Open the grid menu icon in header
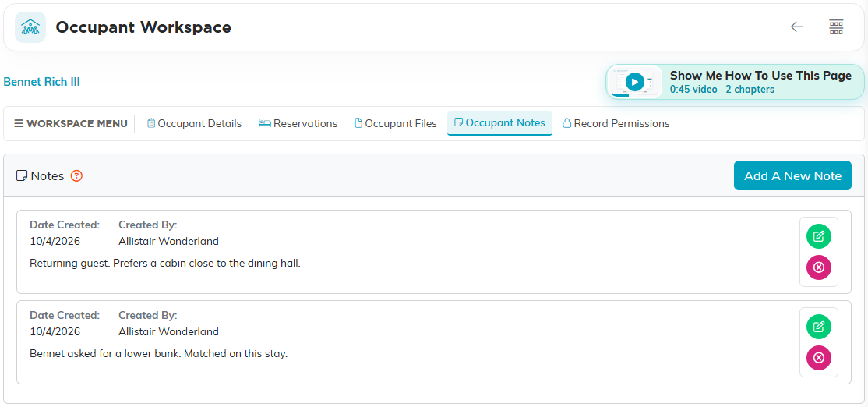Screen dimensions: 868x407 tap(836, 27)
